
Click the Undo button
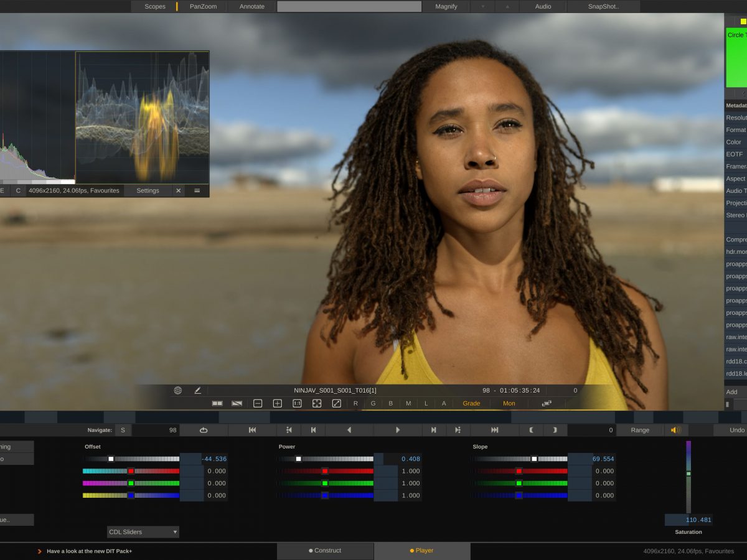tap(736, 429)
